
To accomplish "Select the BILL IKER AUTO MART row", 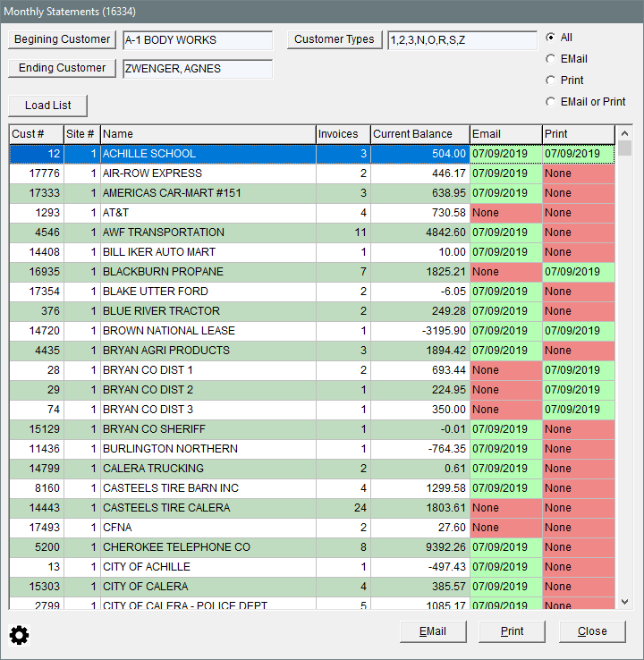I will coord(312,252).
